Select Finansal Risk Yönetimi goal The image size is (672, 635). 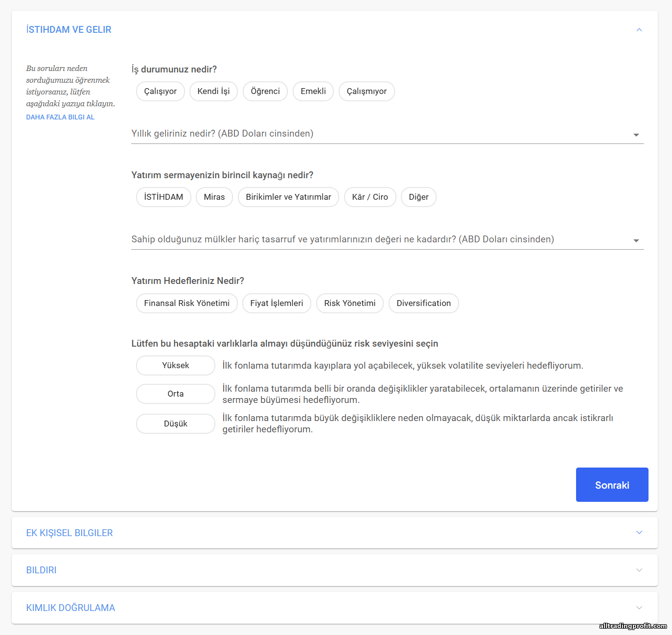[x=186, y=304]
